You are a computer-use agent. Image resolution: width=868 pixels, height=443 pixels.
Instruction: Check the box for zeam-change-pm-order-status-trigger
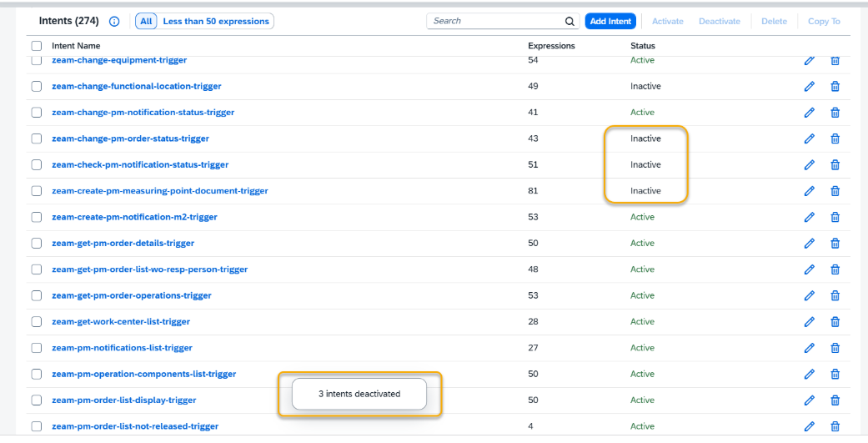pos(37,138)
